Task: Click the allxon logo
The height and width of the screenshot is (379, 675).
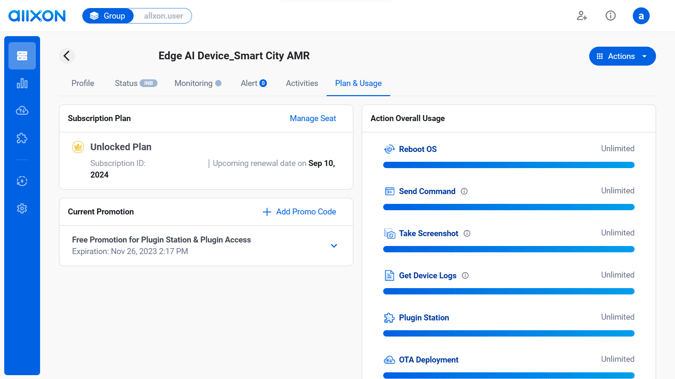Action: [37, 16]
